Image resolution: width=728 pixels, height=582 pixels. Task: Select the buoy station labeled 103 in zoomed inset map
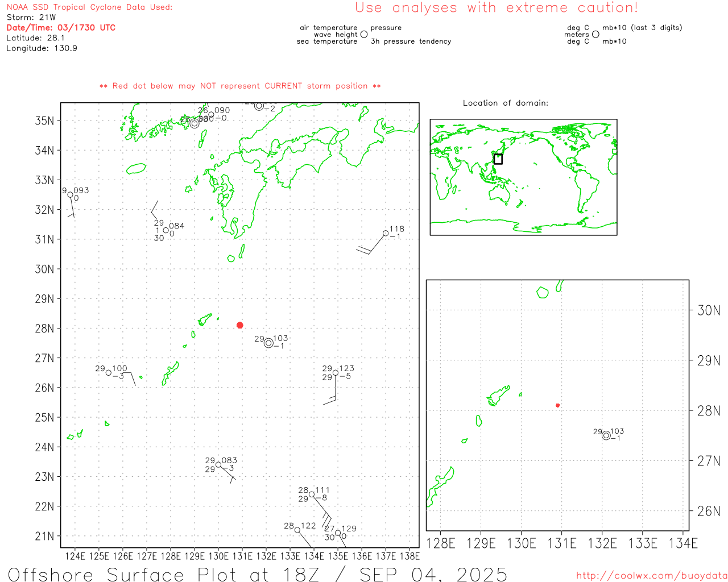tap(606, 435)
